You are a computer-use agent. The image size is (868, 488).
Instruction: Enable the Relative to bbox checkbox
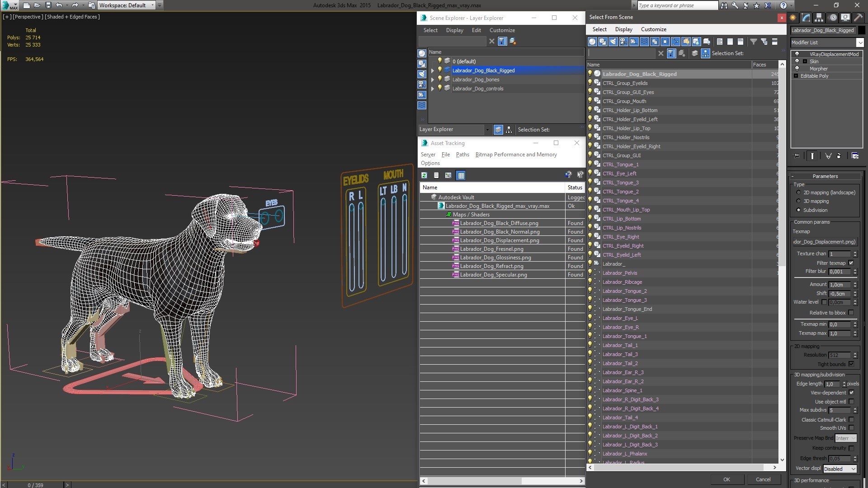point(851,313)
